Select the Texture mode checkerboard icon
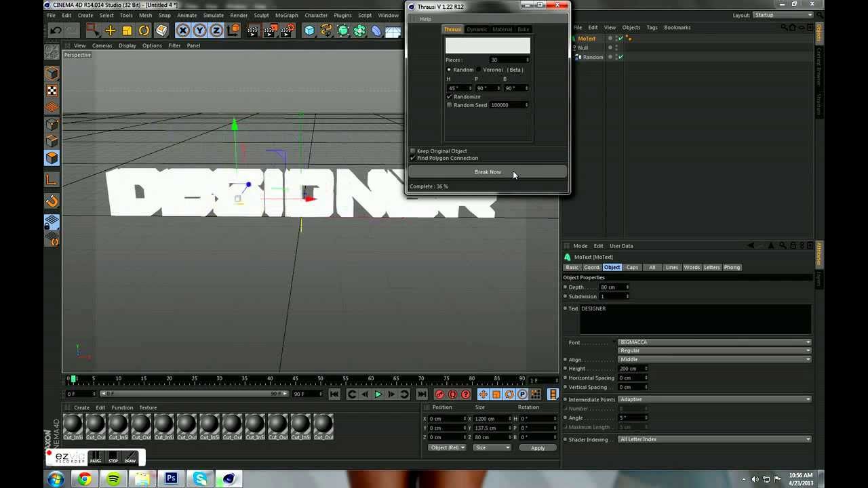 (52, 90)
